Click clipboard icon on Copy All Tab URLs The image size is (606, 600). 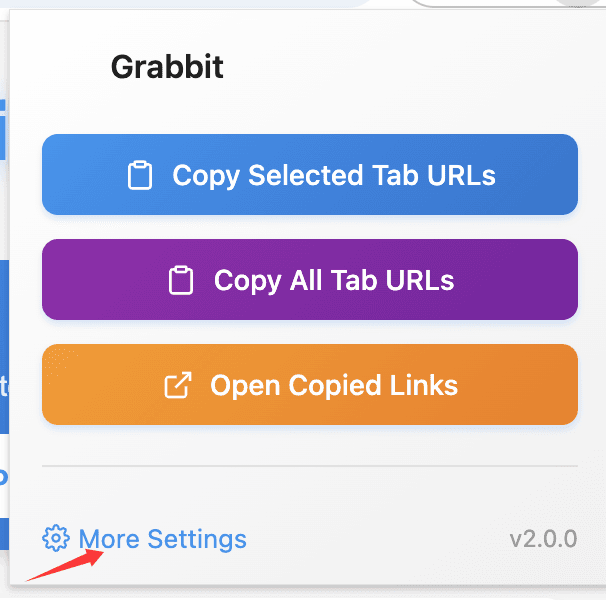(x=181, y=281)
